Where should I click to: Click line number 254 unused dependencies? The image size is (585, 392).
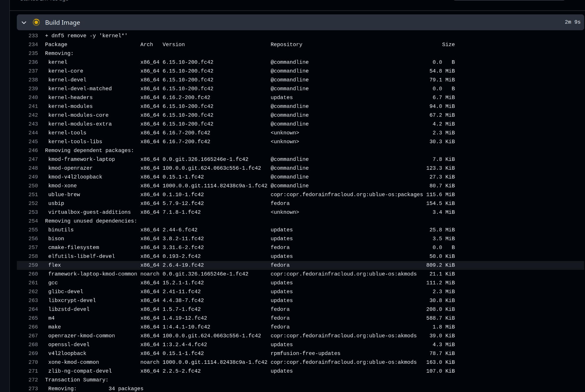tap(33, 221)
